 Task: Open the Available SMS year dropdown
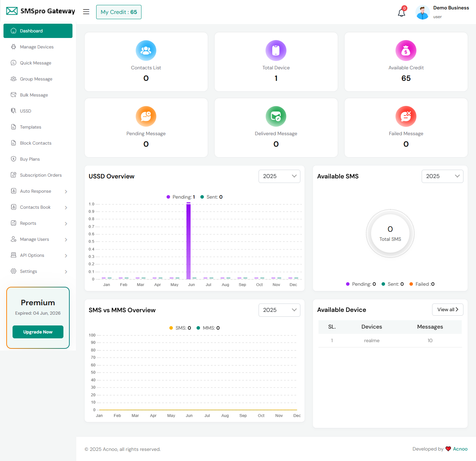point(442,176)
